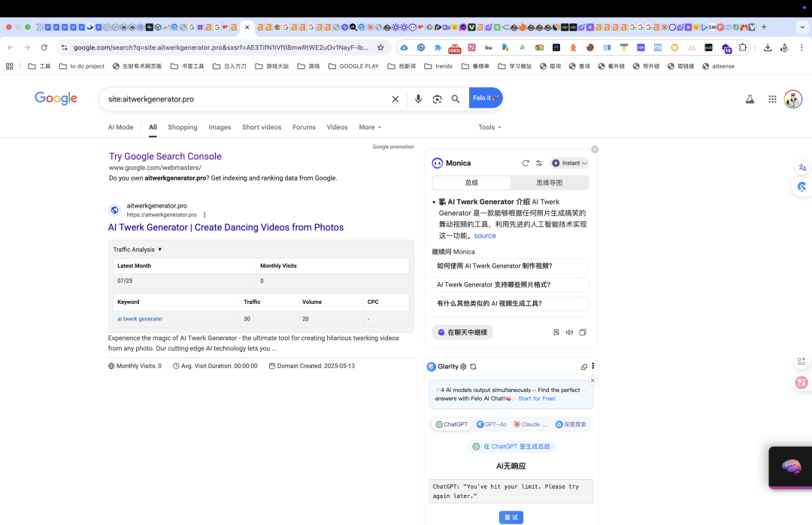Click the 重试 retry button
812x525 pixels.
pos(511,517)
